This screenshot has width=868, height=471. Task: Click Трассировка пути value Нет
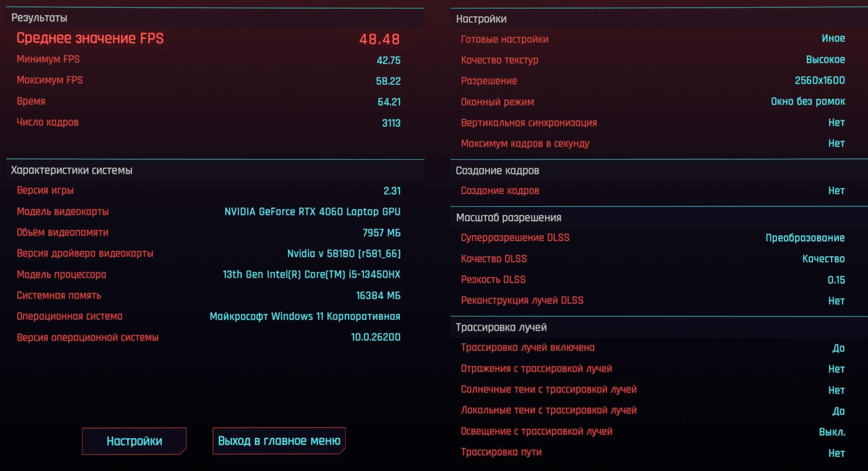point(836,453)
